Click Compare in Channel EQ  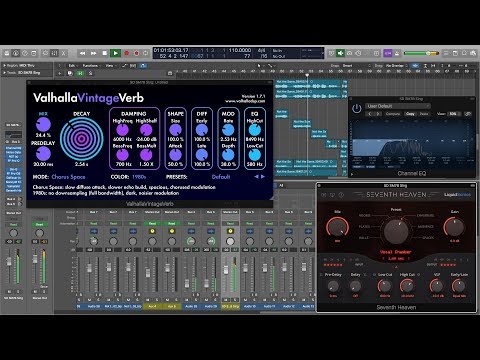[393, 114]
